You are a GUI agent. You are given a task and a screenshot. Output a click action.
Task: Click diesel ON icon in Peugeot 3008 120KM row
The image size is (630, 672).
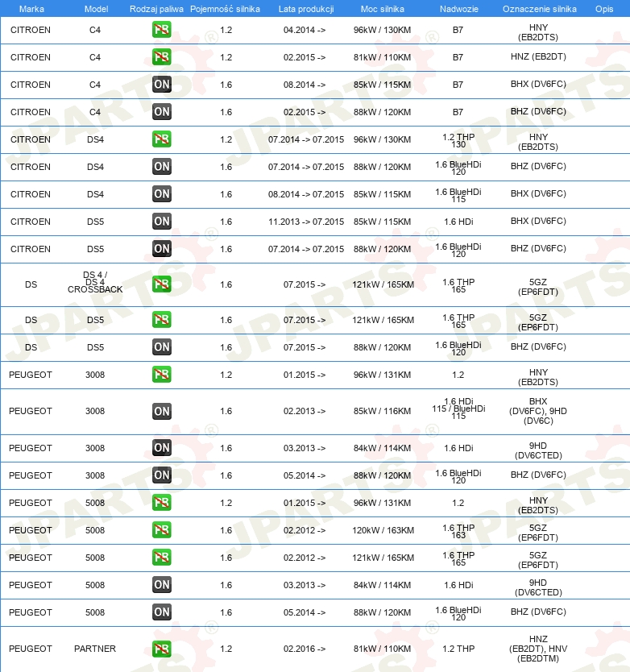click(x=162, y=475)
